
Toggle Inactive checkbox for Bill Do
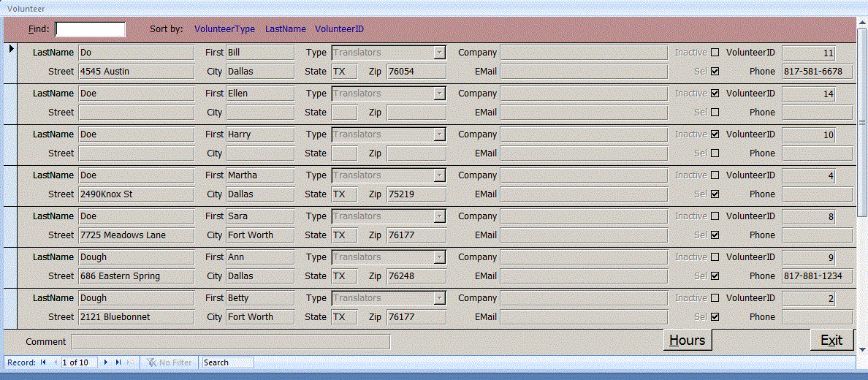[715, 53]
